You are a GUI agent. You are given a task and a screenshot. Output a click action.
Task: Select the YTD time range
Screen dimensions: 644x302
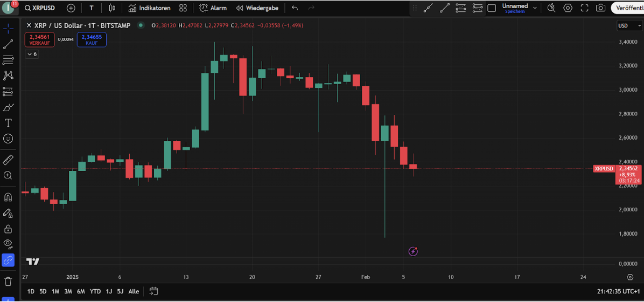96,291
